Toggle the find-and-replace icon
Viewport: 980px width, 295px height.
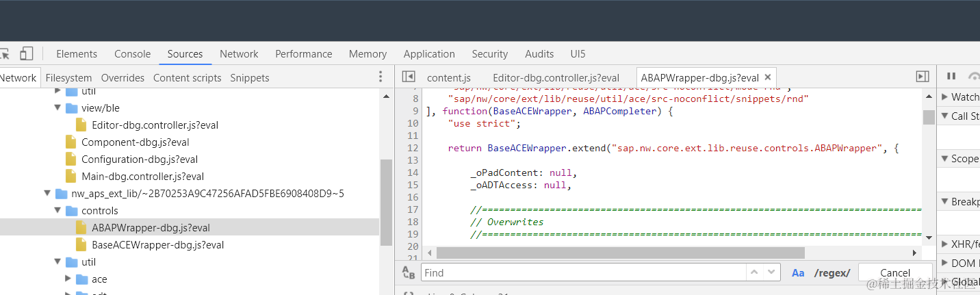[x=409, y=272]
